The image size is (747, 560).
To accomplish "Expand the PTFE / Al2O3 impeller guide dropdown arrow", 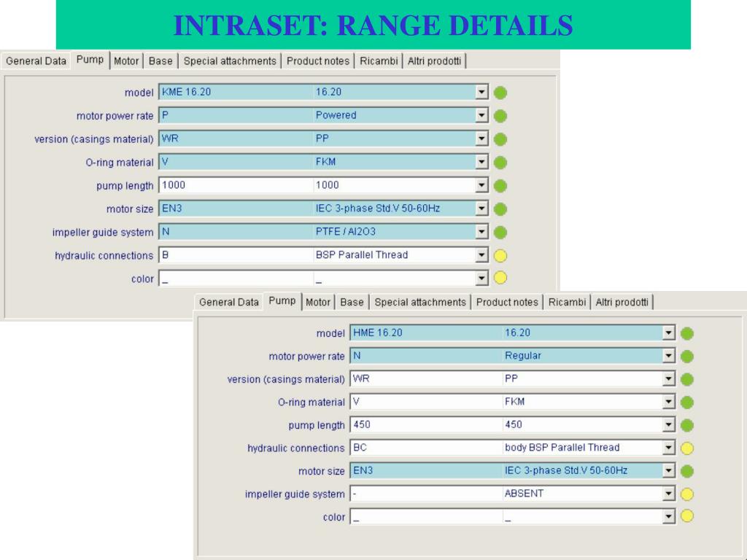I will [481, 232].
